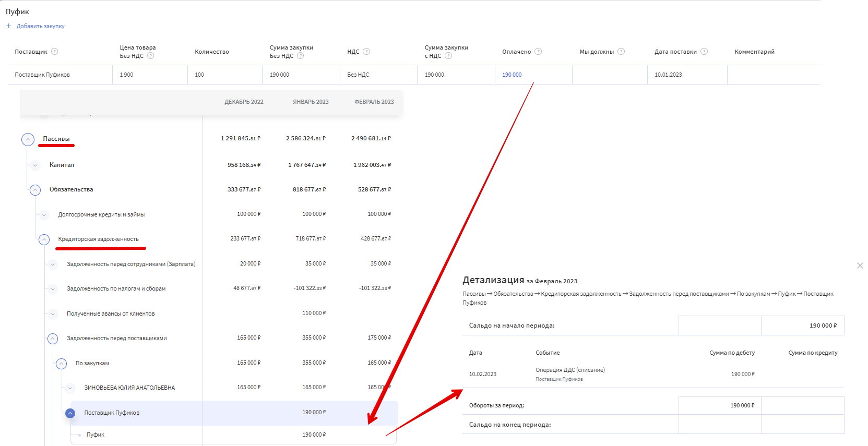The width and height of the screenshot is (868, 446).
Task: Click the date 10.02.2023 in Детализация
Action: [483, 374]
